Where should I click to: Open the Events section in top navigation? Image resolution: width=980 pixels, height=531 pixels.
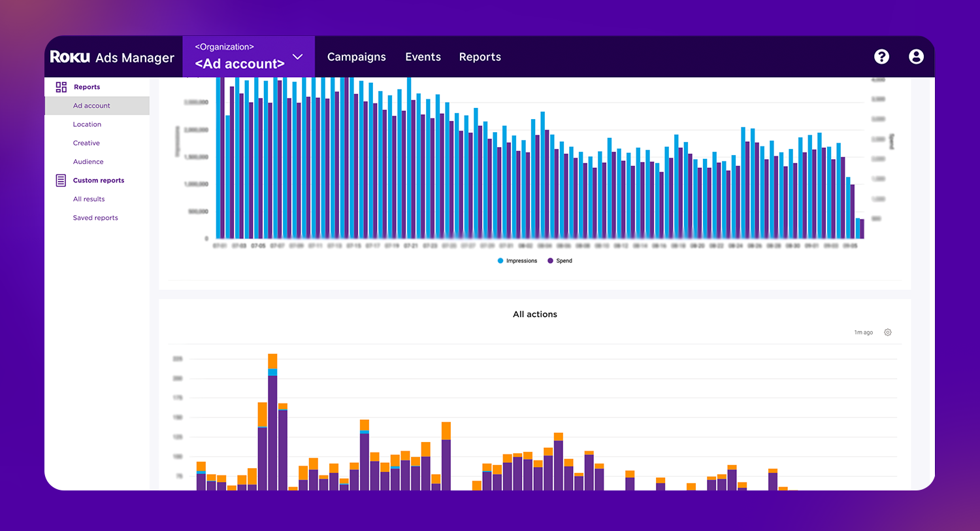click(423, 57)
